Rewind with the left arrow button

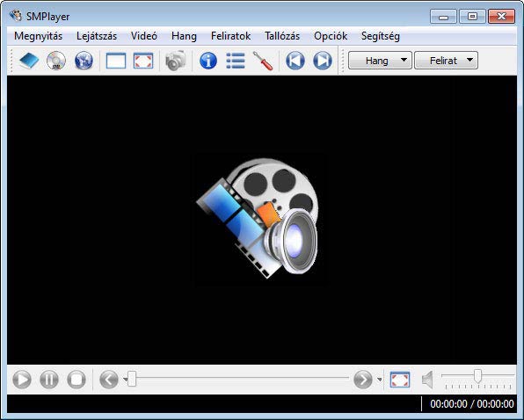109,380
